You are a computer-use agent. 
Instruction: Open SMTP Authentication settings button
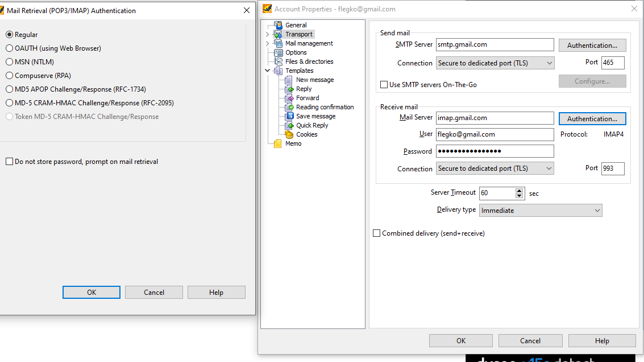pyautogui.click(x=592, y=46)
